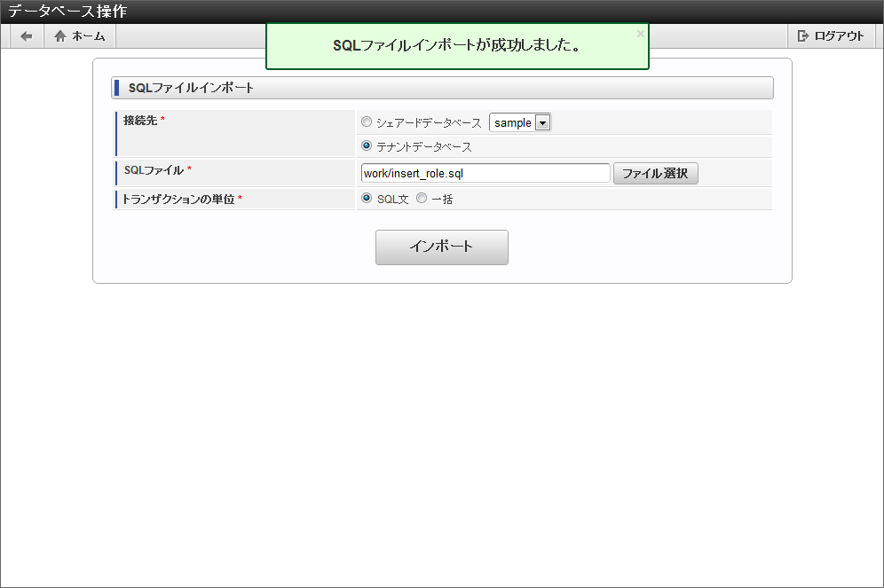This screenshot has width=884, height=588.
Task: Click the SQL file path input field
Action: [x=485, y=173]
